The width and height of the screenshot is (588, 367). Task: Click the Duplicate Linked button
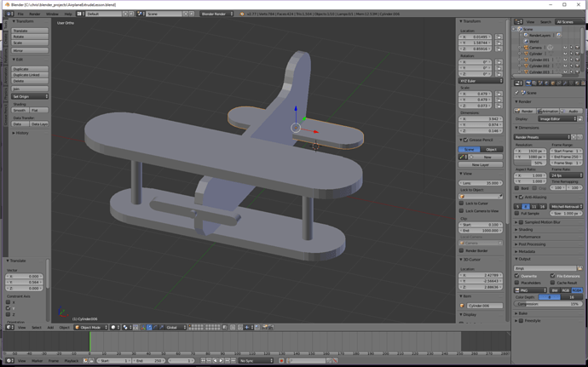tap(30, 75)
